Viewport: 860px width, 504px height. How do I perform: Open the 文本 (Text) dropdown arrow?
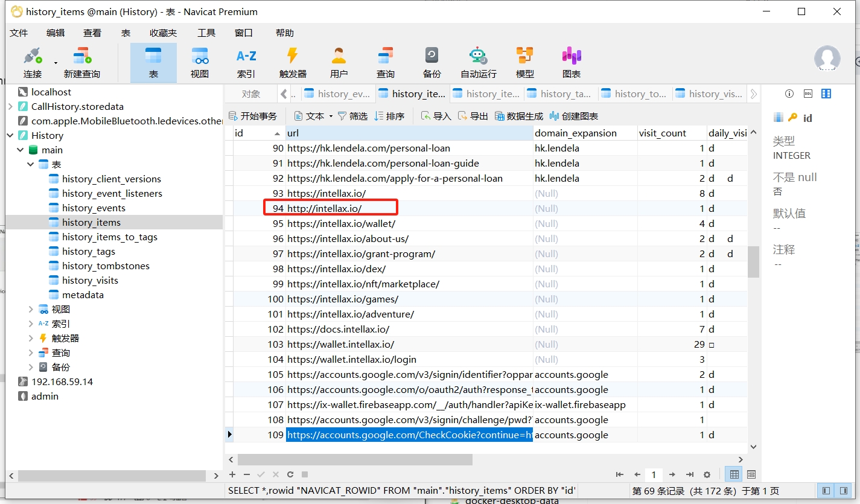coord(331,116)
